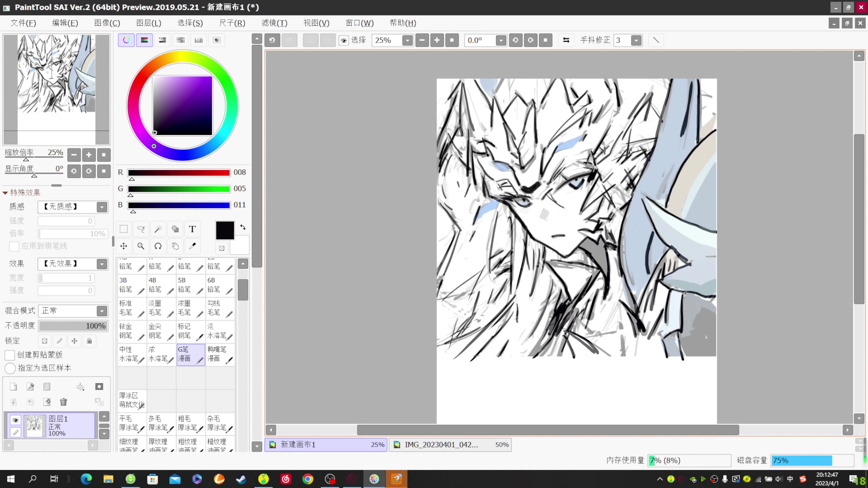Select the 鸭嘴笔 漫画 brush preset
868x488 pixels.
[x=220, y=354]
